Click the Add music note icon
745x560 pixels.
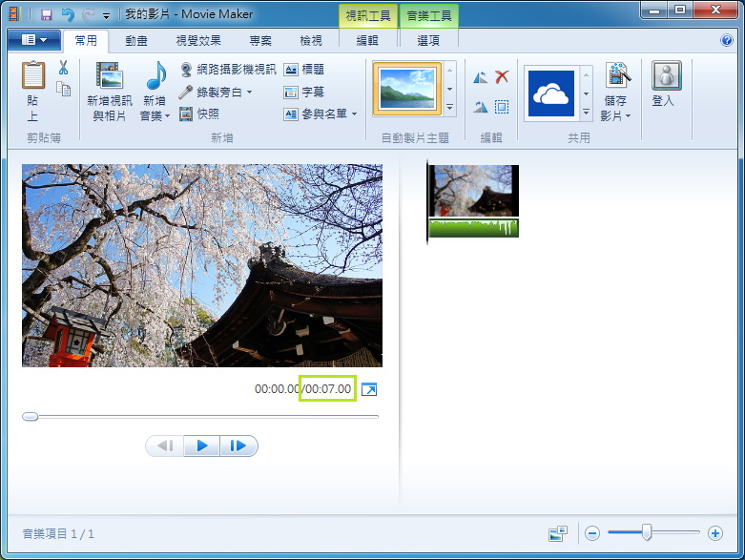tap(155, 75)
